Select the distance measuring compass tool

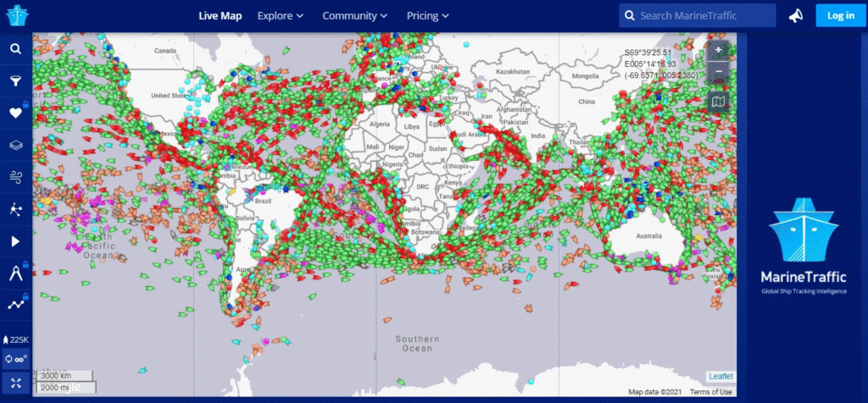tap(15, 273)
